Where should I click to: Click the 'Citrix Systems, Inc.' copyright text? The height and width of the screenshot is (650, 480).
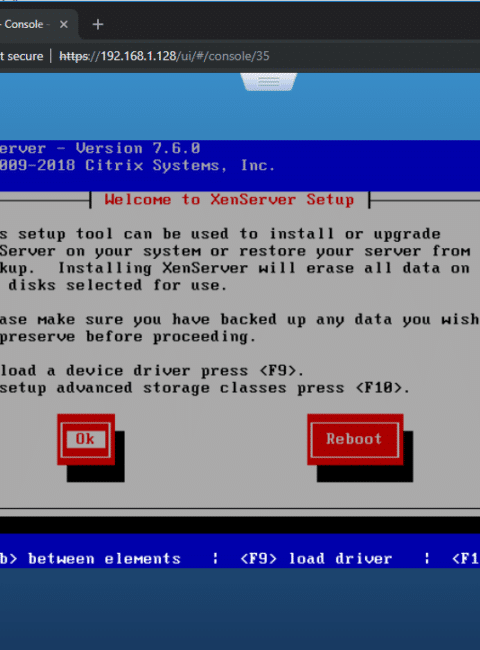[180, 165]
